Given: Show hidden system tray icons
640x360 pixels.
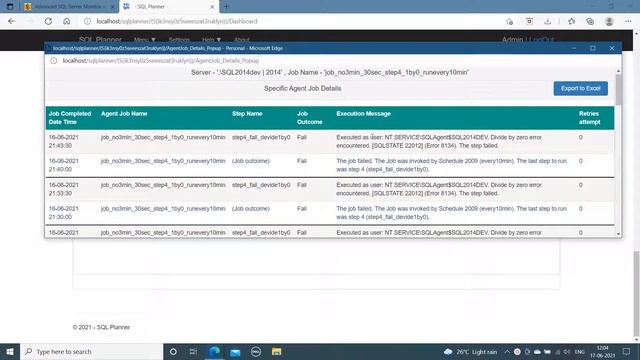Looking at the screenshot, I should pyautogui.click(x=507, y=351).
